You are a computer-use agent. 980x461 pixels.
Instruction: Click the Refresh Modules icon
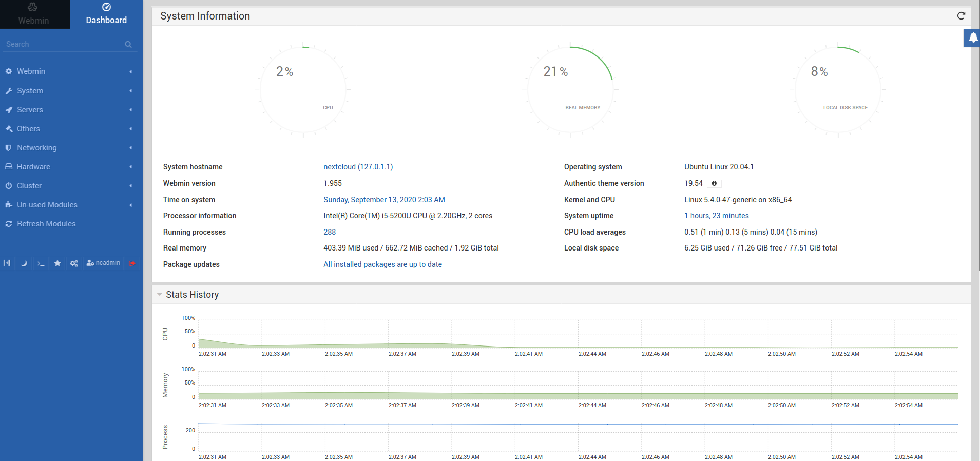point(9,224)
